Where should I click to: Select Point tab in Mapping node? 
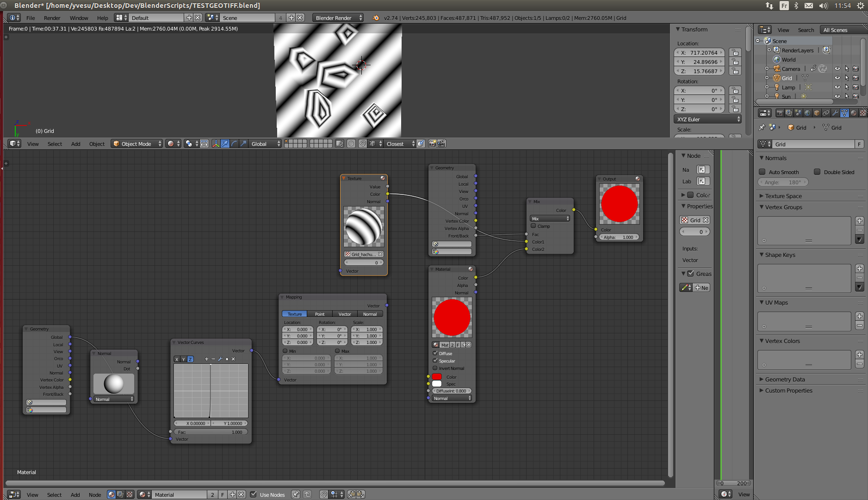(x=320, y=314)
